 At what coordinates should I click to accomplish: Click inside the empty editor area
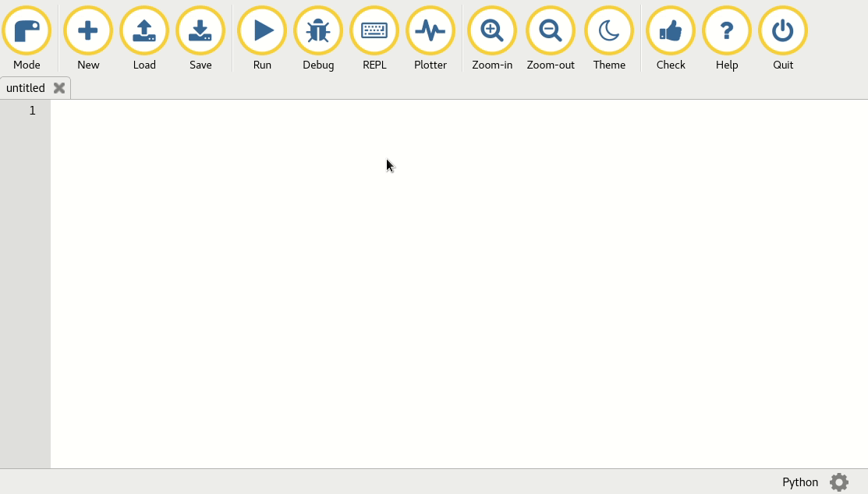pos(390,273)
